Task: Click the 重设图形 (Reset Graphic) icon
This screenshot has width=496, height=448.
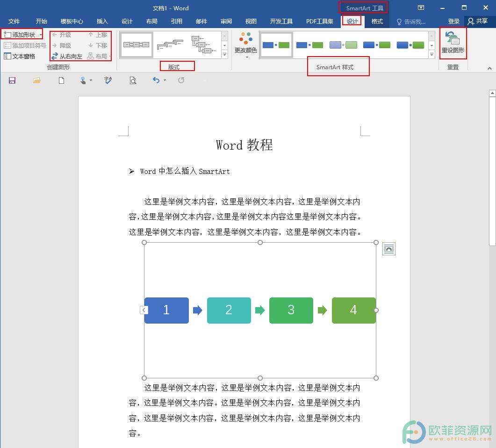Action: [452, 43]
